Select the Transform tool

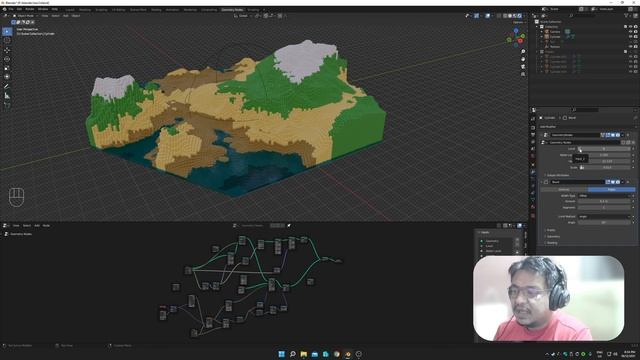pyautogui.click(x=7, y=77)
